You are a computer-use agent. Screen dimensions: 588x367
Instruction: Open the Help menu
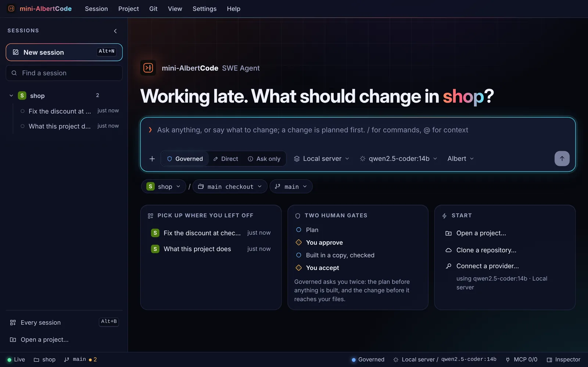click(x=233, y=9)
